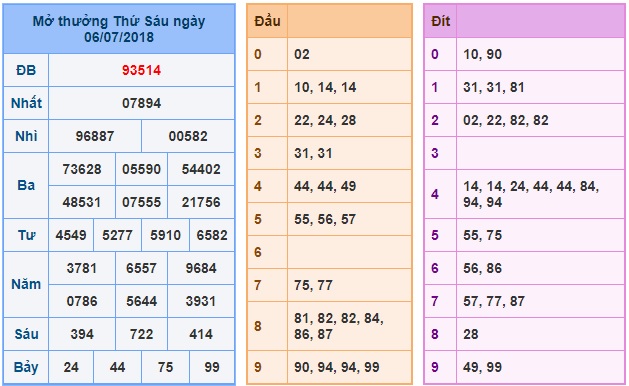Click sixth prize number 394
This screenshot has height=386, width=629.
tap(82, 334)
